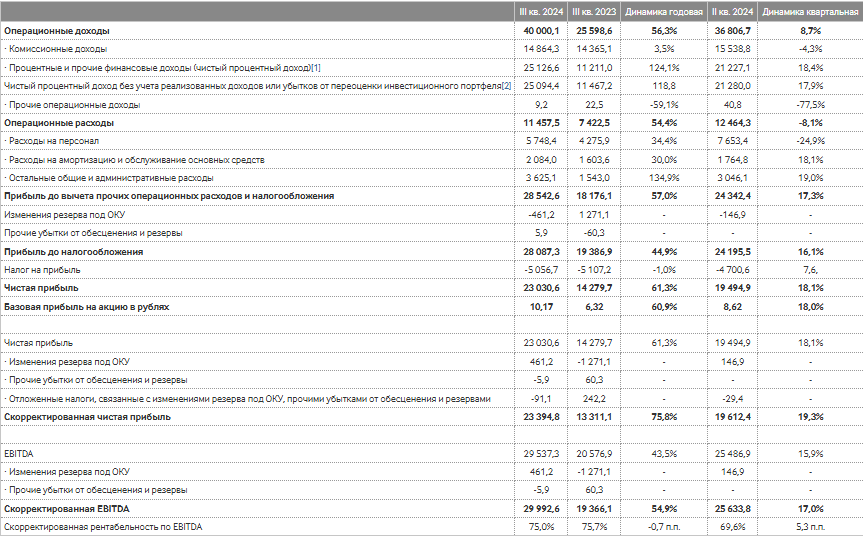Click value 29 992,6 adjusted EBITDA
The height and width of the screenshot is (537, 863).
(541, 508)
